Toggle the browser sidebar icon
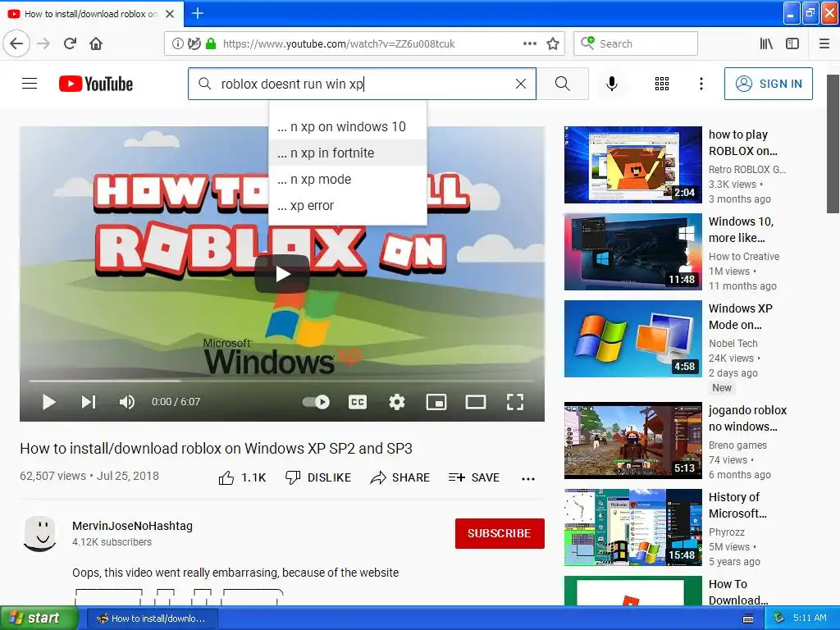 coord(792,43)
